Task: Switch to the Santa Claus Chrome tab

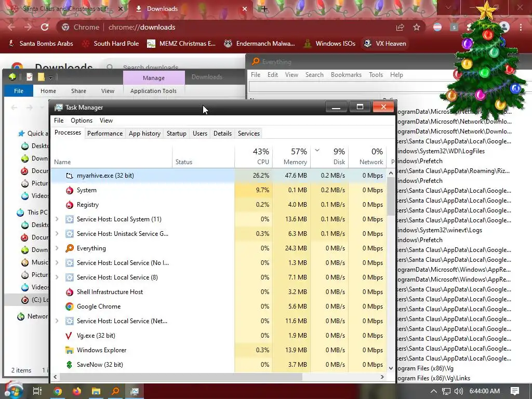Action: (64, 9)
